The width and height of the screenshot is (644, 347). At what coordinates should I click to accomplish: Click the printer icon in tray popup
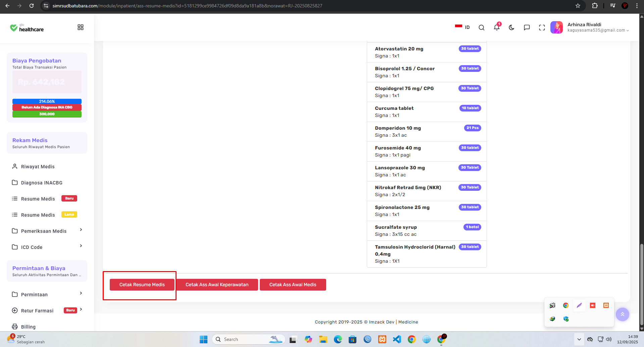pos(552,305)
